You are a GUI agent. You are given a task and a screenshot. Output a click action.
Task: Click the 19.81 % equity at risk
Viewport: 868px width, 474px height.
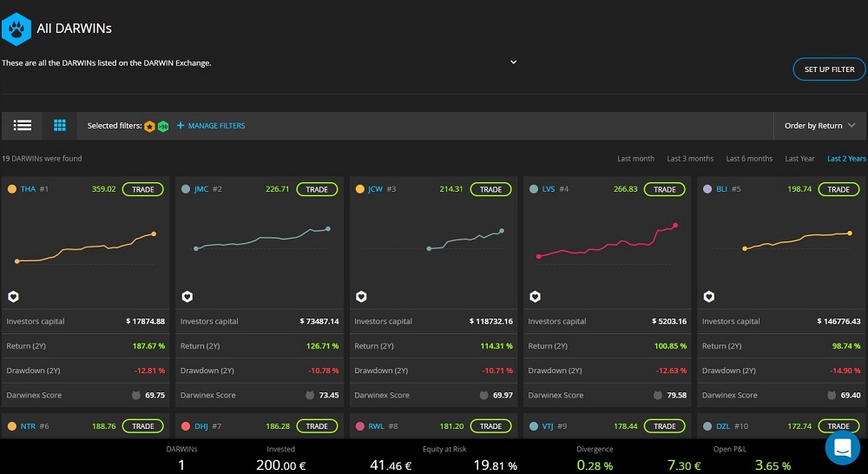pos(495,464)
